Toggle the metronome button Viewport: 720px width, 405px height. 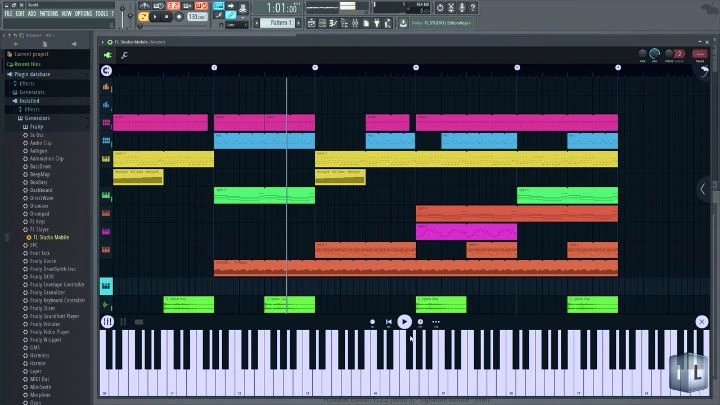(x=144, y=6)
